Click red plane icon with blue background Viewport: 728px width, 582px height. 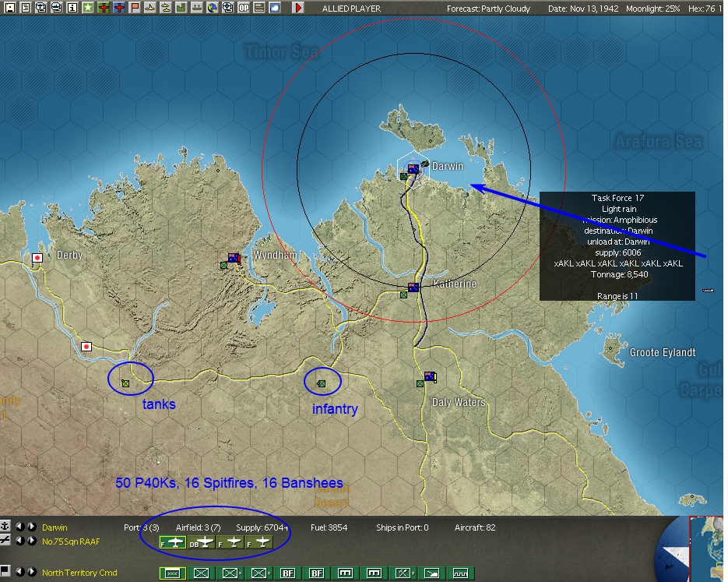(119, 8)
